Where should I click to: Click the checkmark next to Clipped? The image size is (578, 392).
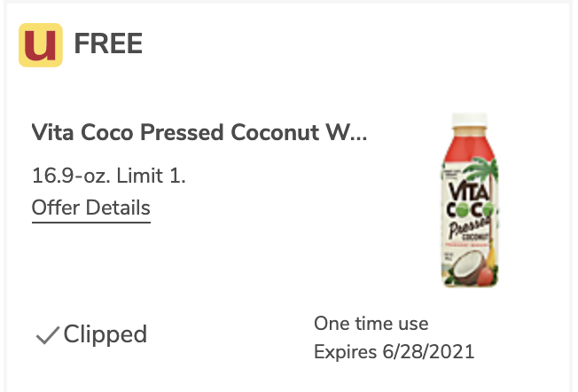point(48,335)
